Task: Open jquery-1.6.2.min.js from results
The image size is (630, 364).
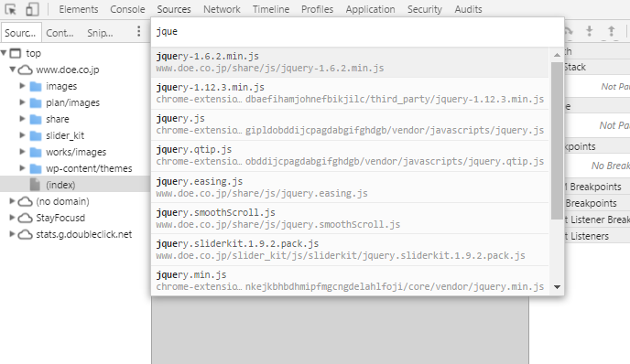Action: click(x=350, y=62)
